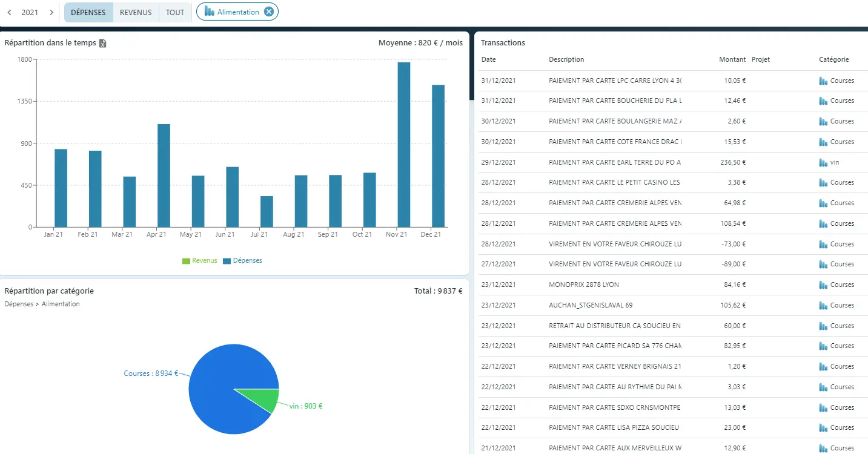
Task: Click the vin category icon on 29/12/2021 row
Action: 823,163
